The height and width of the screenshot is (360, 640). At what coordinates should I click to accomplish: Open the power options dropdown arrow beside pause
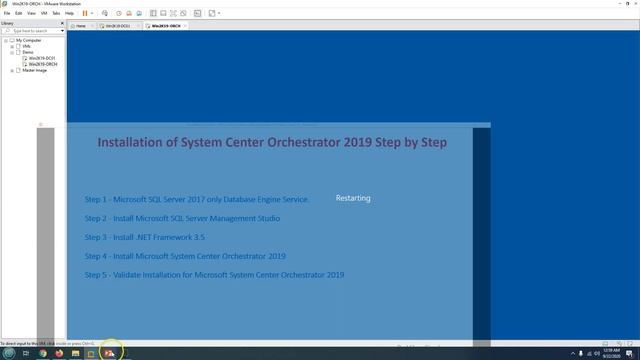92,13
